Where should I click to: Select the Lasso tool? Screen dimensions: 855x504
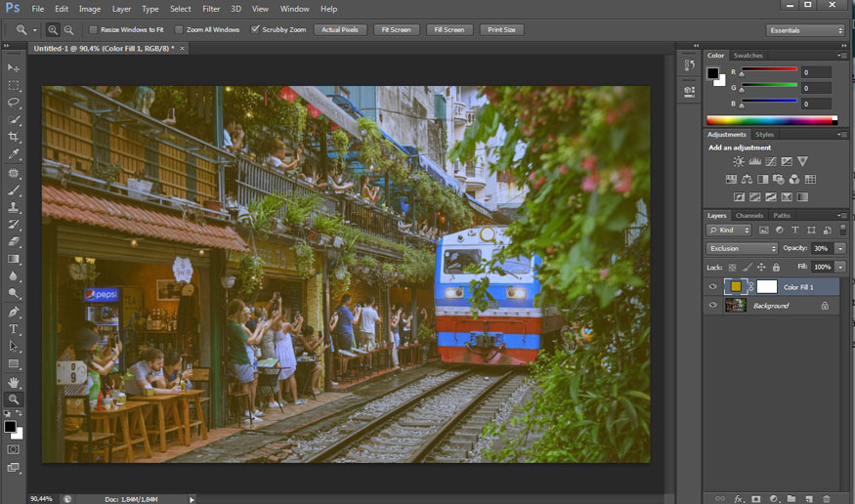14,102
